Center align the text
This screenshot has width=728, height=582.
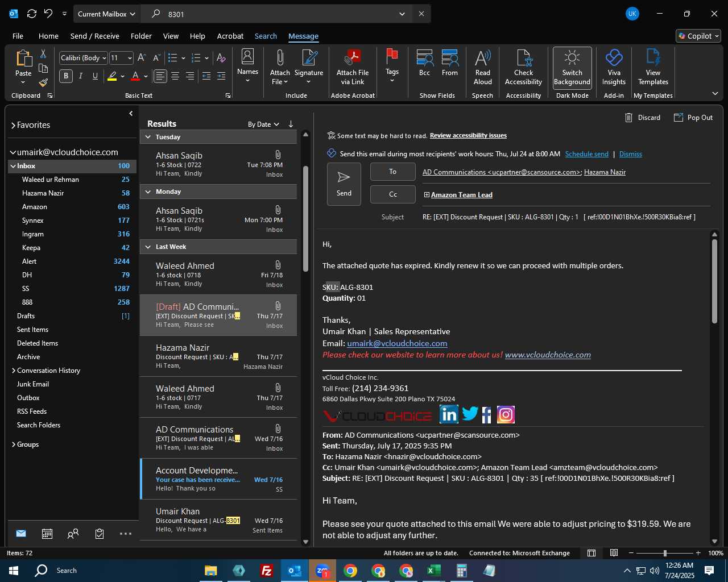coord(175,76)
